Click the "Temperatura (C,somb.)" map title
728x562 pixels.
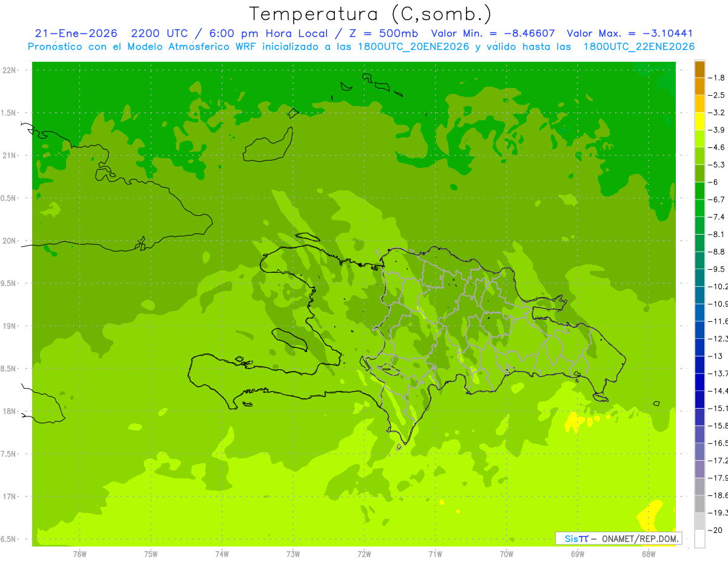tap(371, 13)
